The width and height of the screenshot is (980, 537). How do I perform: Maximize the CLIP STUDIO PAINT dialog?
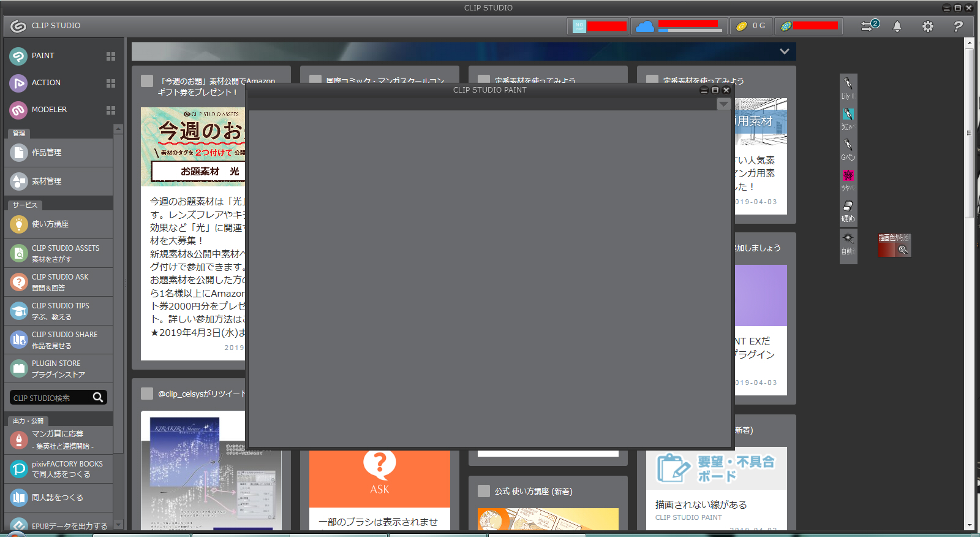715,90
